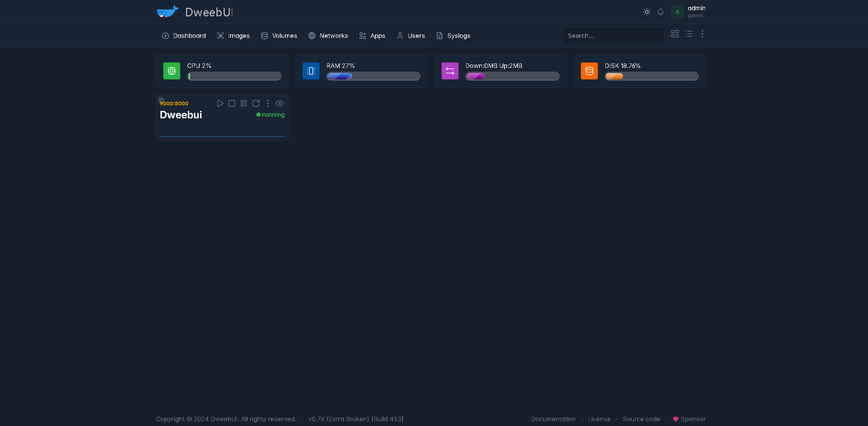Click Dweebui card status indicator dot

click(x=258, y=115)
